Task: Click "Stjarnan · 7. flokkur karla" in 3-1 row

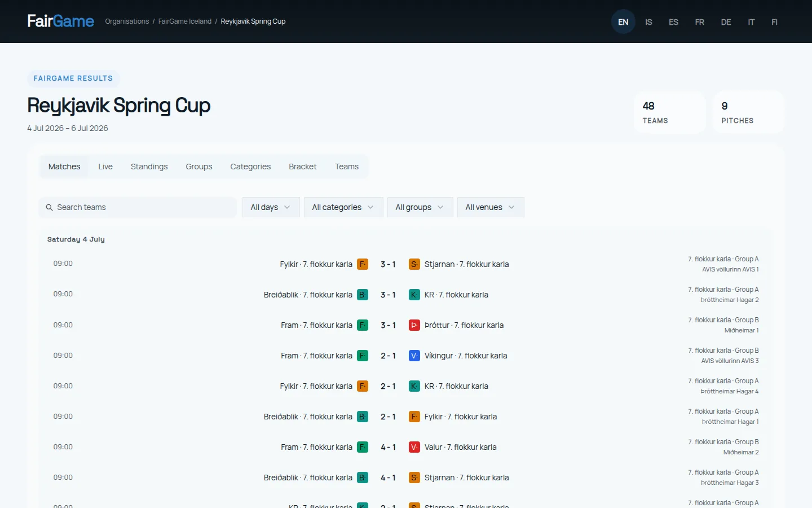Action: [467, 264]
